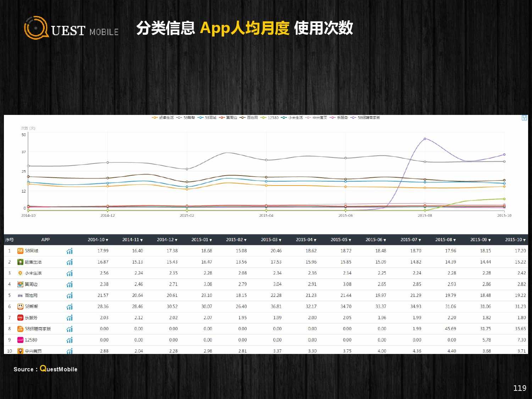Toggle 小米生活 series in chart legend
Viewport: 532px width, 399px height.
coord(292,118)
